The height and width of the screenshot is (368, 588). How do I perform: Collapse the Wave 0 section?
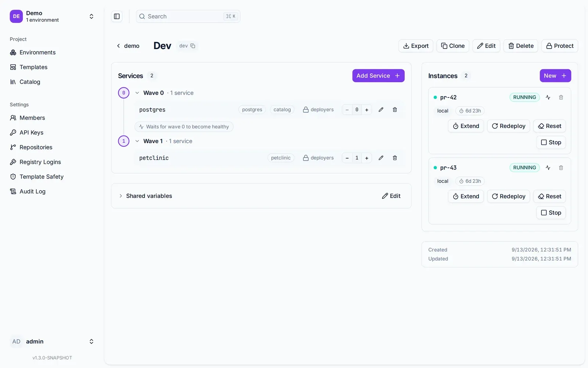click(x=137, y=93)
